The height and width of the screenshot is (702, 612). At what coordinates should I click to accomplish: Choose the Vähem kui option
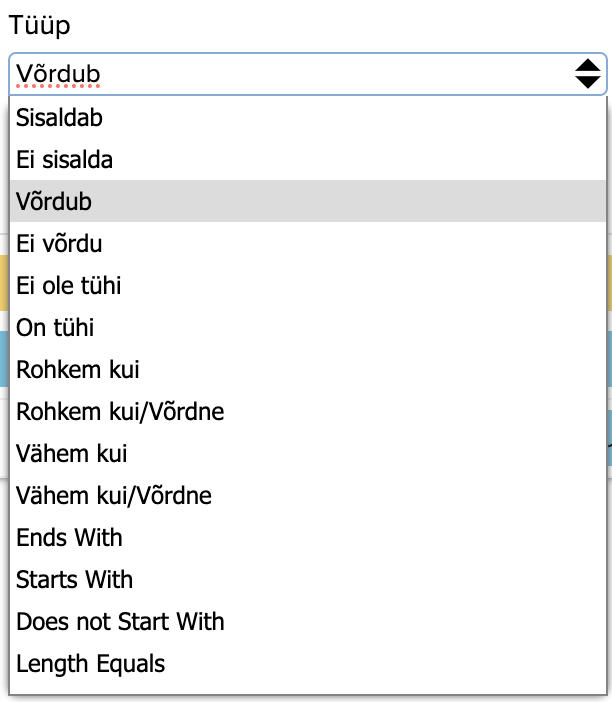tap(72, 454)
